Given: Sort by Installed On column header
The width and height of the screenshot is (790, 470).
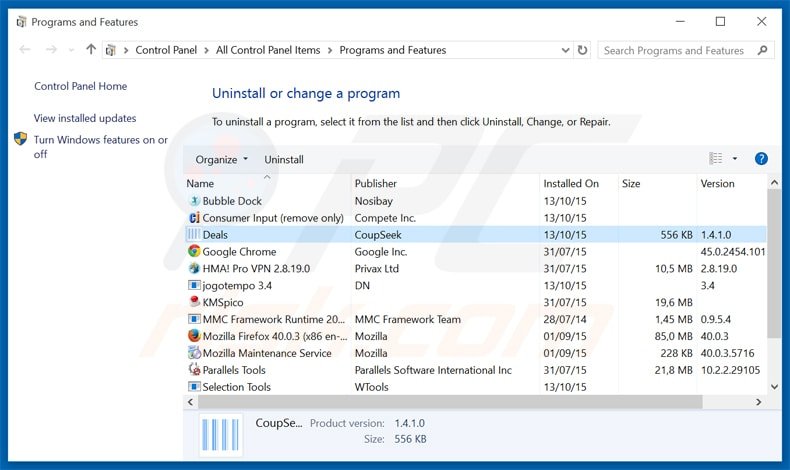Looking at the screenshot, I should click(578, 183).
